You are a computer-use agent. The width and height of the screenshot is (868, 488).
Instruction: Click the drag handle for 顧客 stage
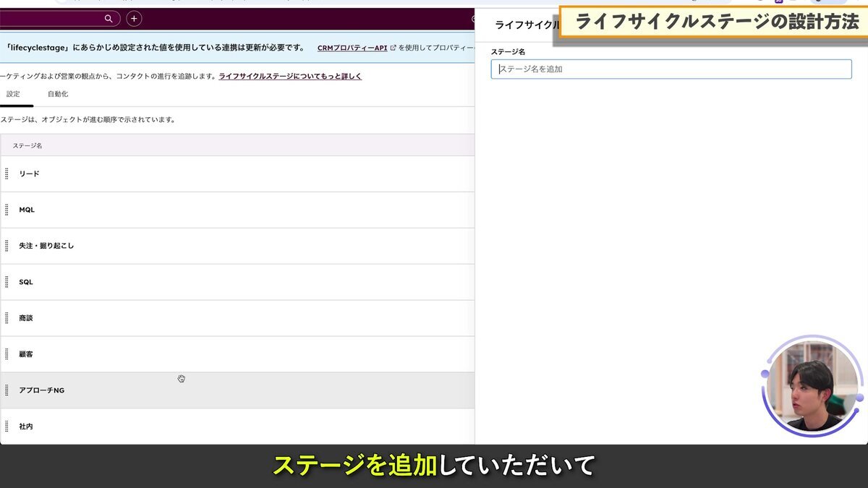click(7, 354)
